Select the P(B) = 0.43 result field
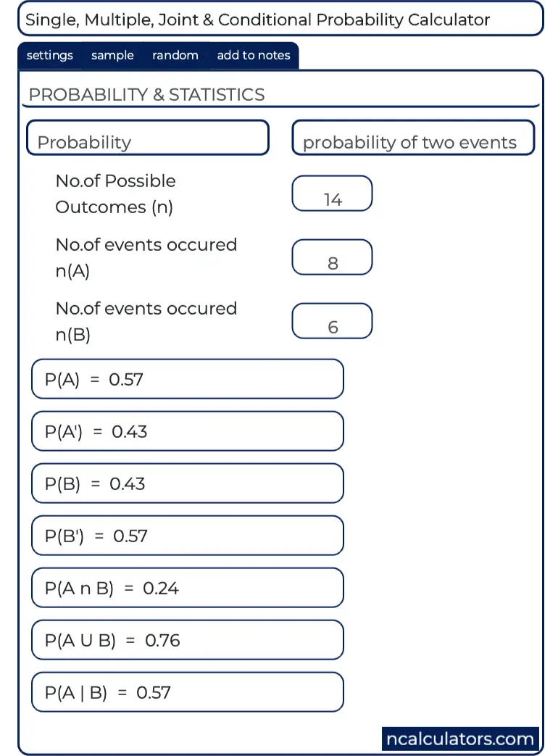The width and height of the screenshot is (558, 756). pos(187,483)
